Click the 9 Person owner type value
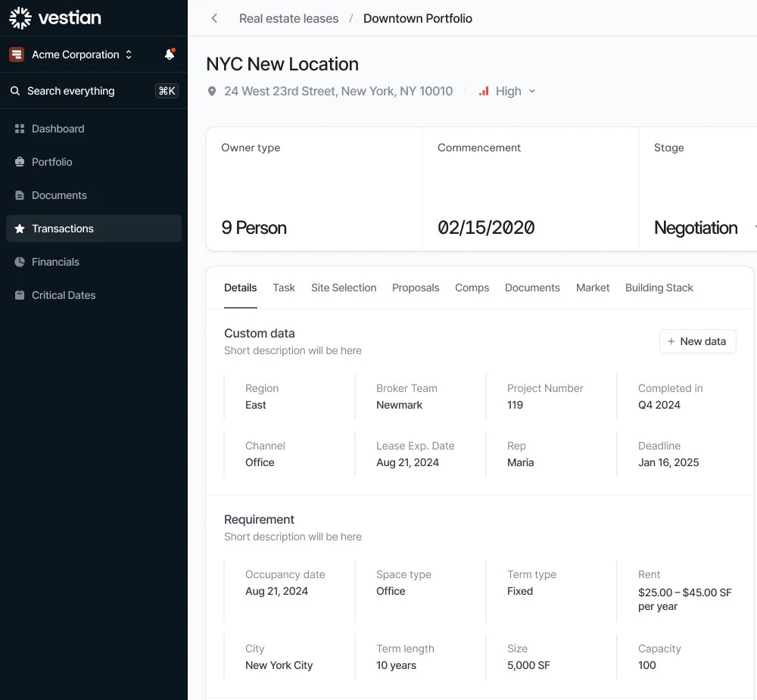Screen dimensions: 757x700 click(254, 227)
